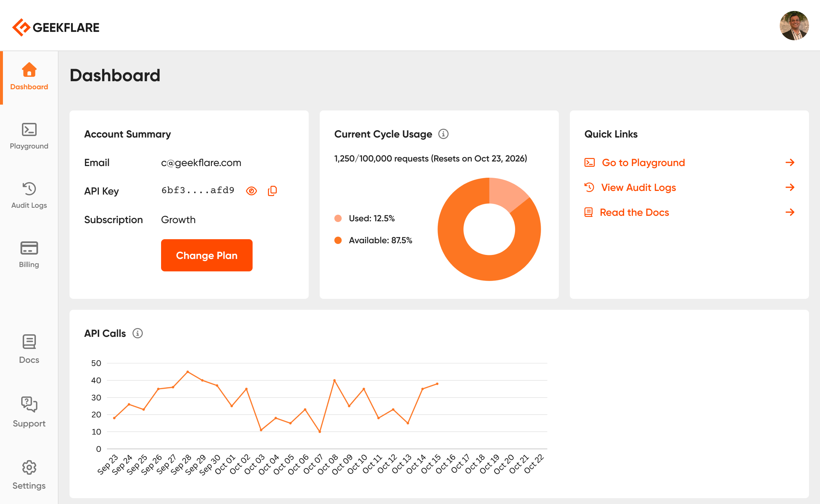The height and width of the screenshot is (504, 820).
Task: Select the Dashboard sidebar tab
Action: coord(29,76)
